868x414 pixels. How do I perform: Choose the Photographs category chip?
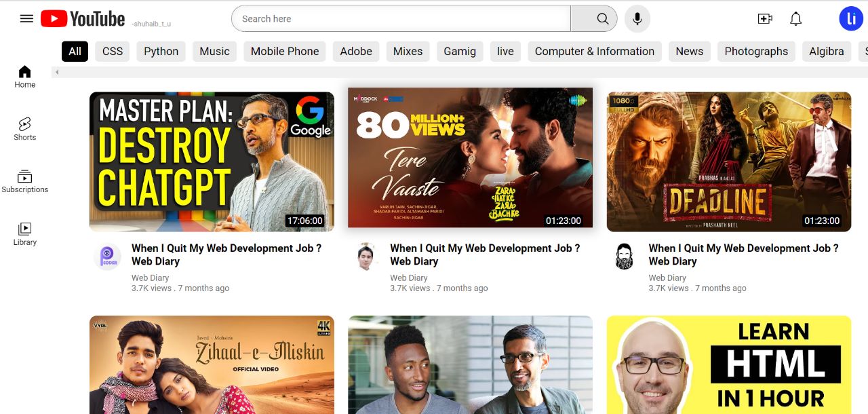pos(756,52)
